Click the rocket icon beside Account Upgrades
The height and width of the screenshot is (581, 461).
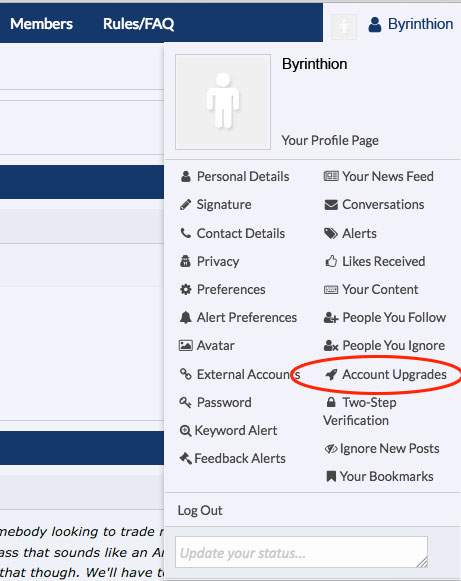(331, 375)
